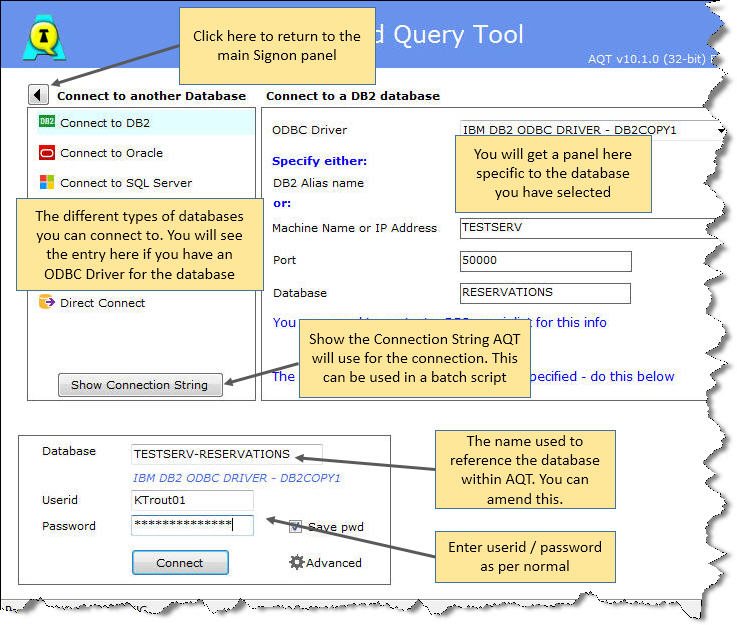Viewport: 737px width, 625px height.
Task: Click the gear icon next to Advanced
Action: (x=297, y=562)
